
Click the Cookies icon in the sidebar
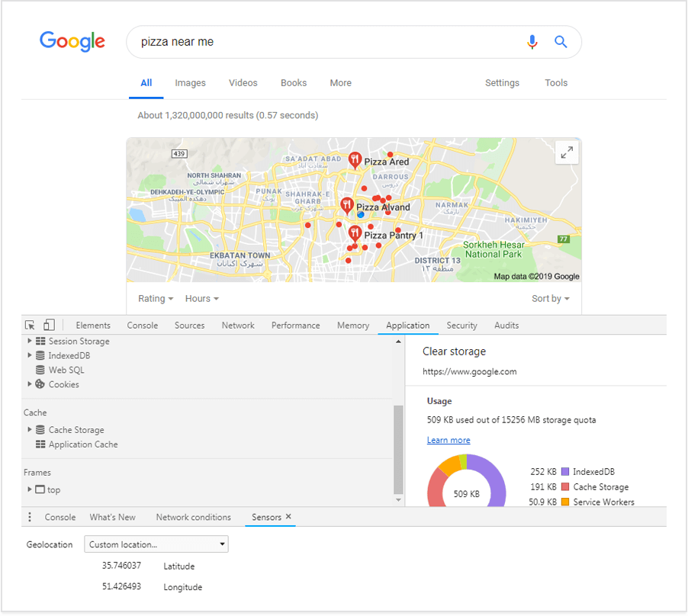(x=40, y=384)
